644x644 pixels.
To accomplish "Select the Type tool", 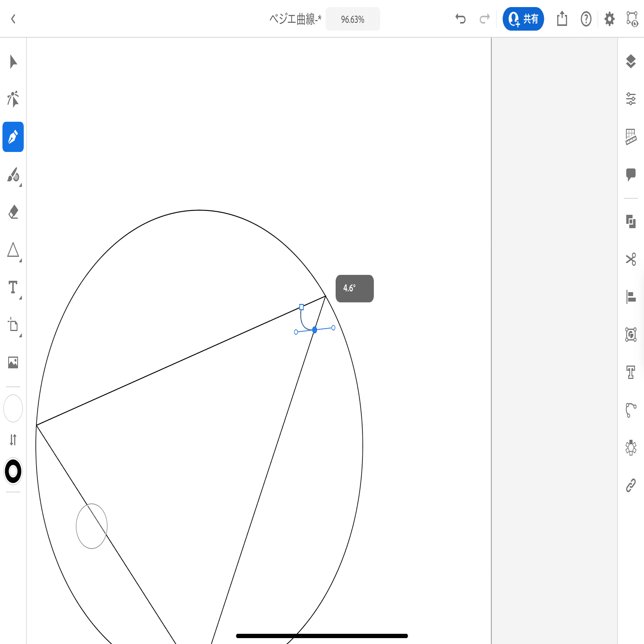I will pyautogui.click(x=13, y=287).
